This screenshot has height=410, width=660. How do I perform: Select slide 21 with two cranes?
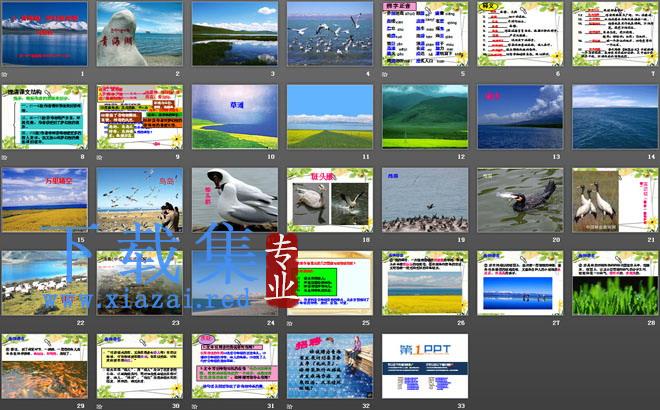[615, 200]
